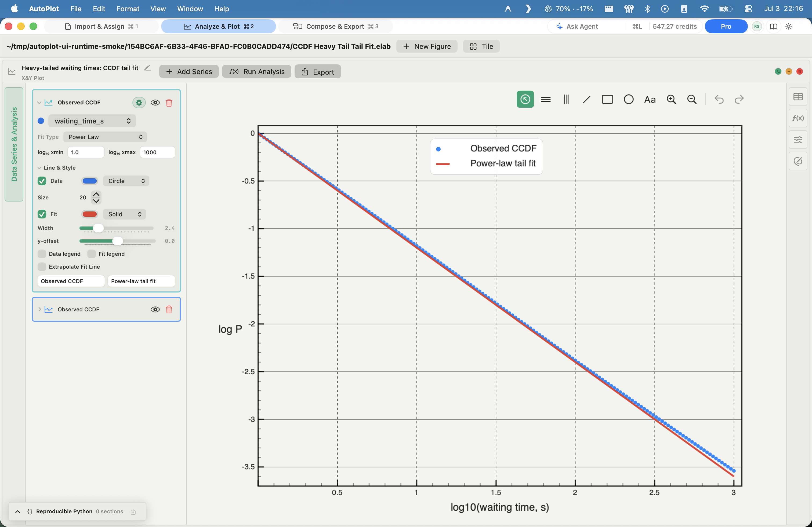
Task: Open the waiting_time_s column dropdown
Action: coord(92,121)
